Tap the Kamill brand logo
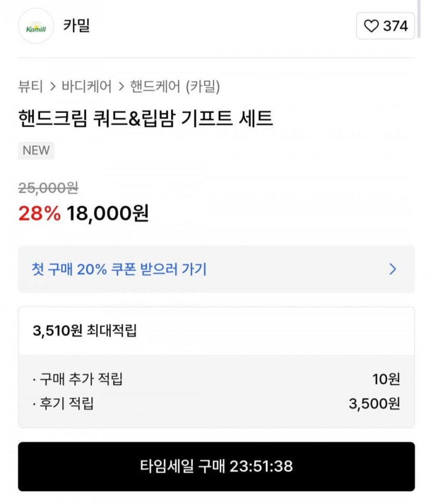The image size is (433, 504). (x=36, y=26)
